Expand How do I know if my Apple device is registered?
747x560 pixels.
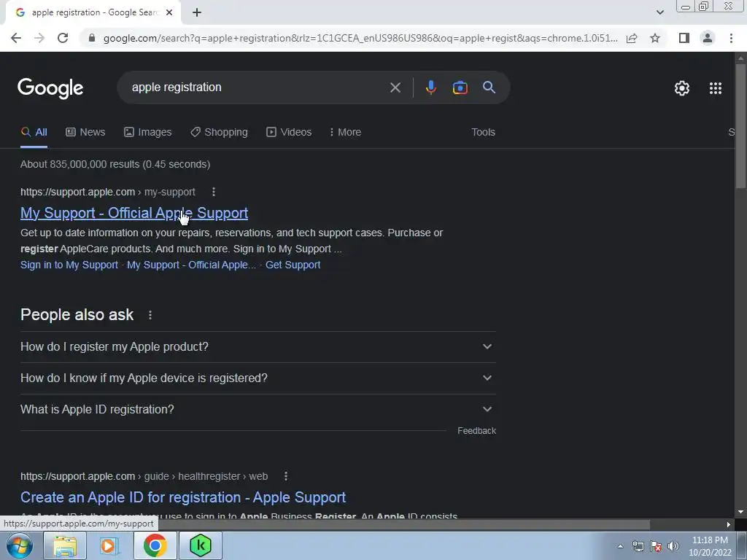point(258,378)
